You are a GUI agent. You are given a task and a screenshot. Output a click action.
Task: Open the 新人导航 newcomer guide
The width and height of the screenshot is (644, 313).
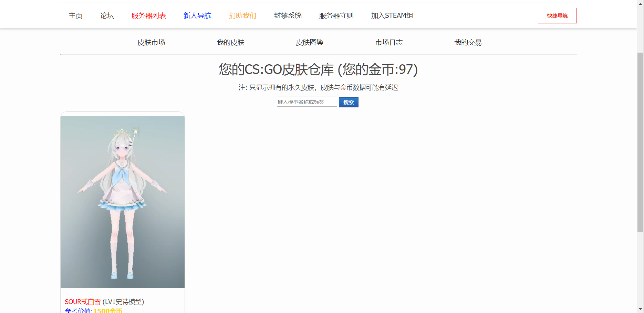197,15
